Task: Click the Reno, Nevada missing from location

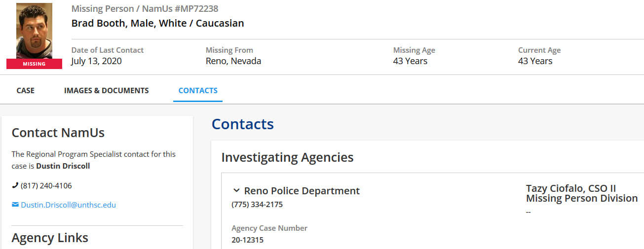Action: (233, 61)
